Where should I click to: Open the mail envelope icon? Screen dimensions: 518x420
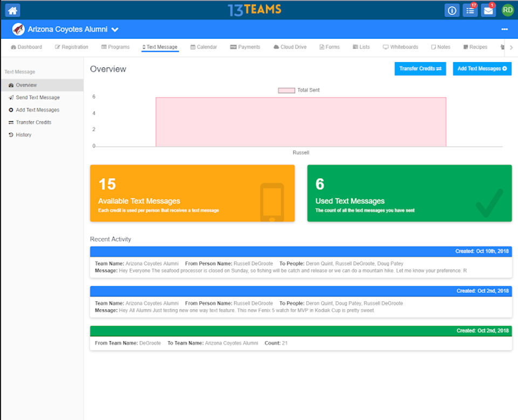[x=488, y=11]
